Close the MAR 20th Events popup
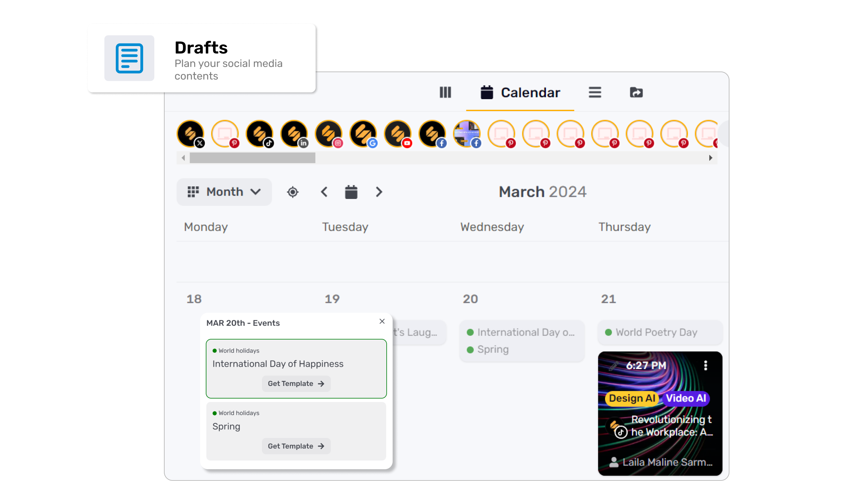 tap(382, 321)
